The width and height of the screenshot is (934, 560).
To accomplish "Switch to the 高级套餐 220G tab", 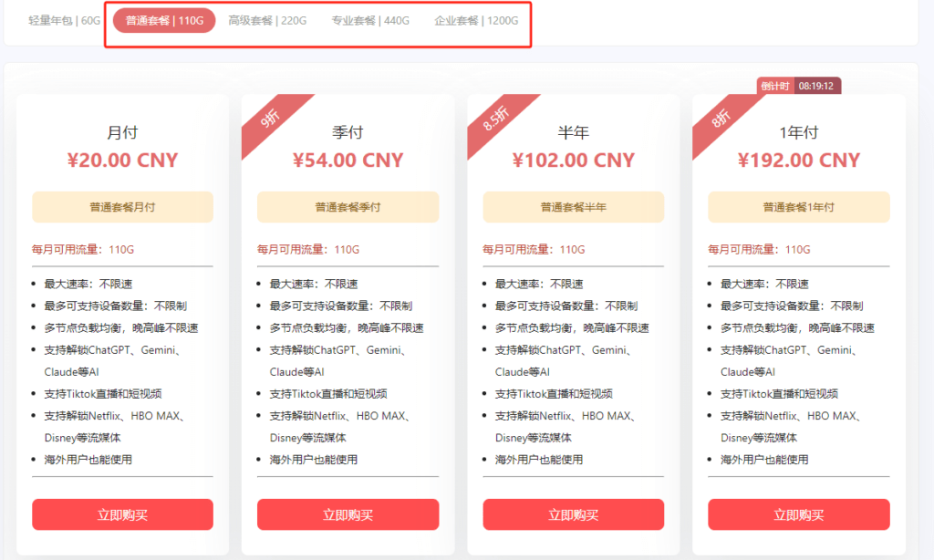I will coord(267,21).
